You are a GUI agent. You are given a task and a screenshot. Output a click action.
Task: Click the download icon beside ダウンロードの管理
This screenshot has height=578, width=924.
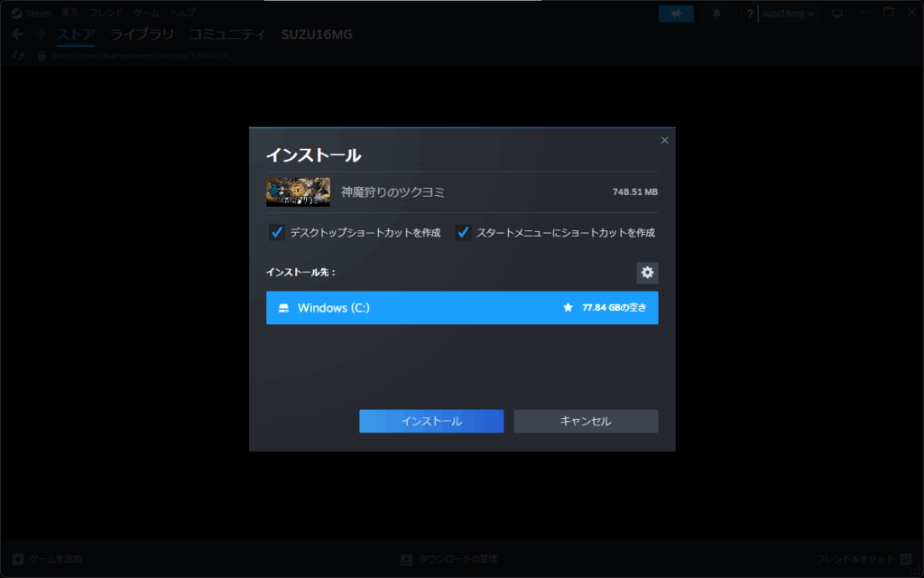point(406,559)
